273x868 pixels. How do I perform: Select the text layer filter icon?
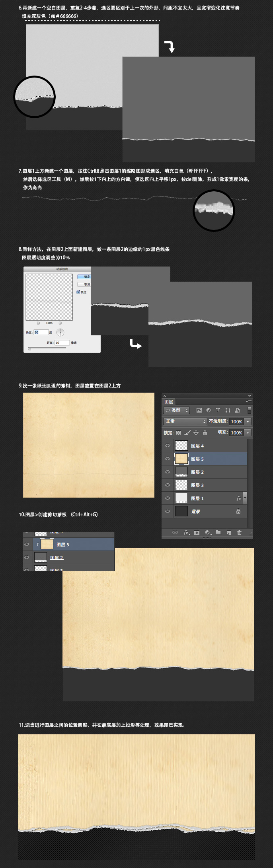(x=218, y=410)
